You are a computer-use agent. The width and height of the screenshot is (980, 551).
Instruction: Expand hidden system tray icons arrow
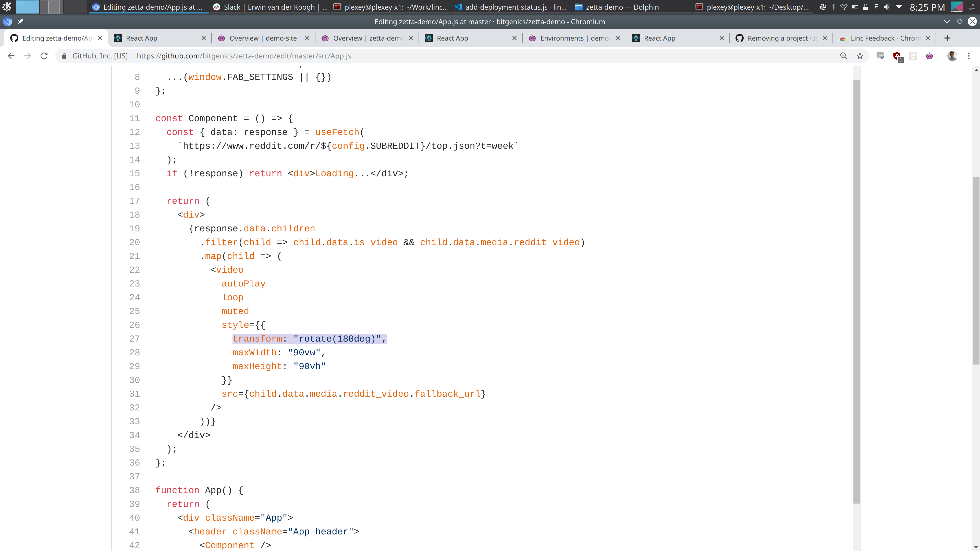pos(899,7)
